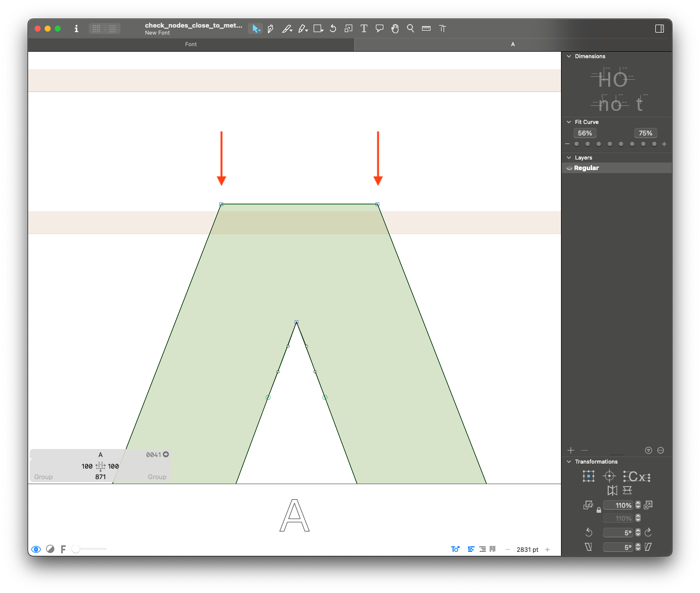This screenshot has width=700, height=593.
Task: Toggle the right sidebar panel visibility
Action: pos(660,29)
